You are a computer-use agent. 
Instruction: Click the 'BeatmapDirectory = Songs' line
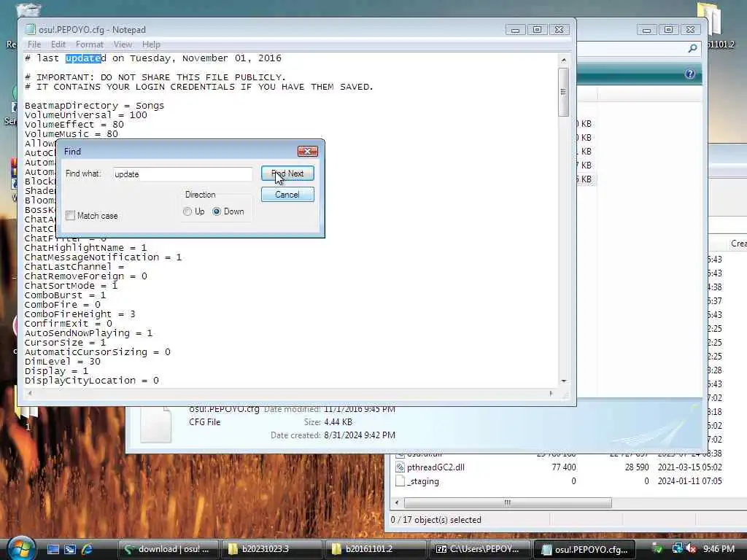tap(94, 106)
